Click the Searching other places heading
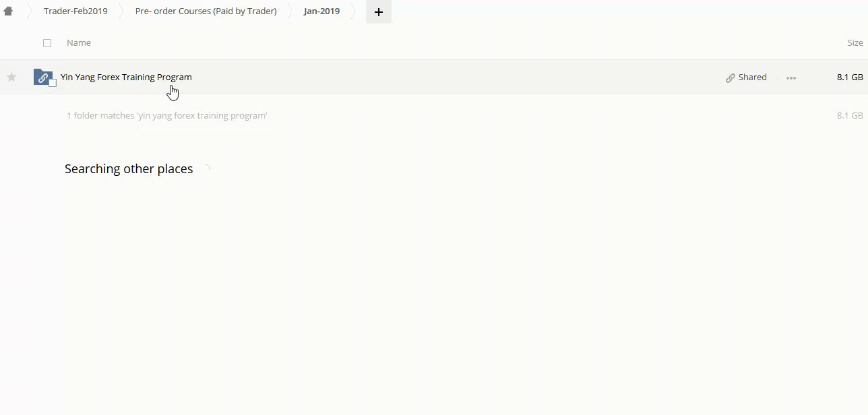The width and height of the screenshot is (868, 415). [x=129, y=169]
